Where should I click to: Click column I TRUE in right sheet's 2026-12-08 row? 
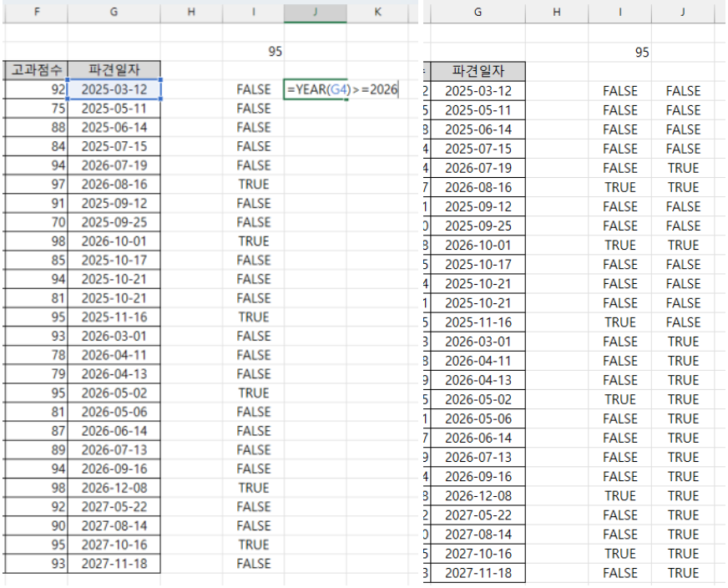tap(619, 495)
